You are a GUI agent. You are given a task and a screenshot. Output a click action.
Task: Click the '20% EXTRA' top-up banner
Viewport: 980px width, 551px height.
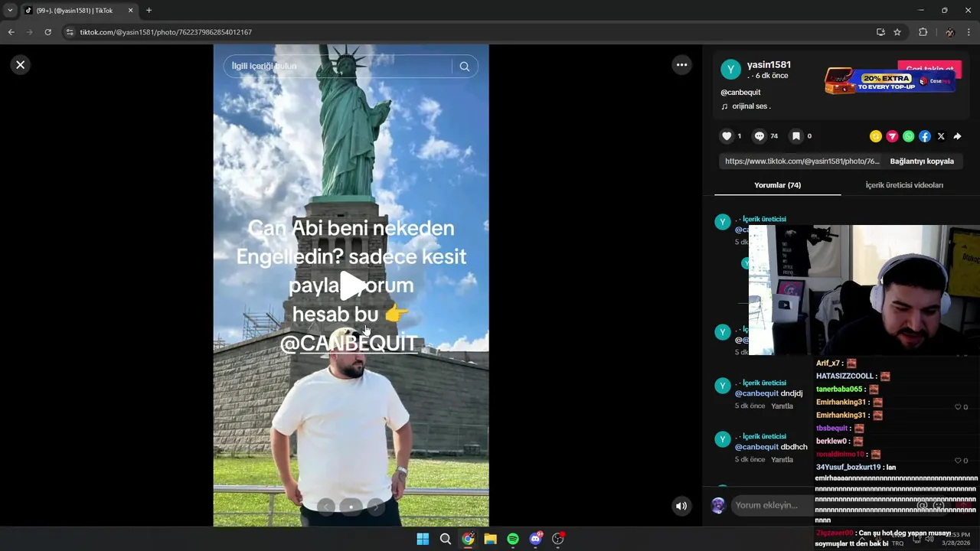pyautogui.click(x=890, y=81)
